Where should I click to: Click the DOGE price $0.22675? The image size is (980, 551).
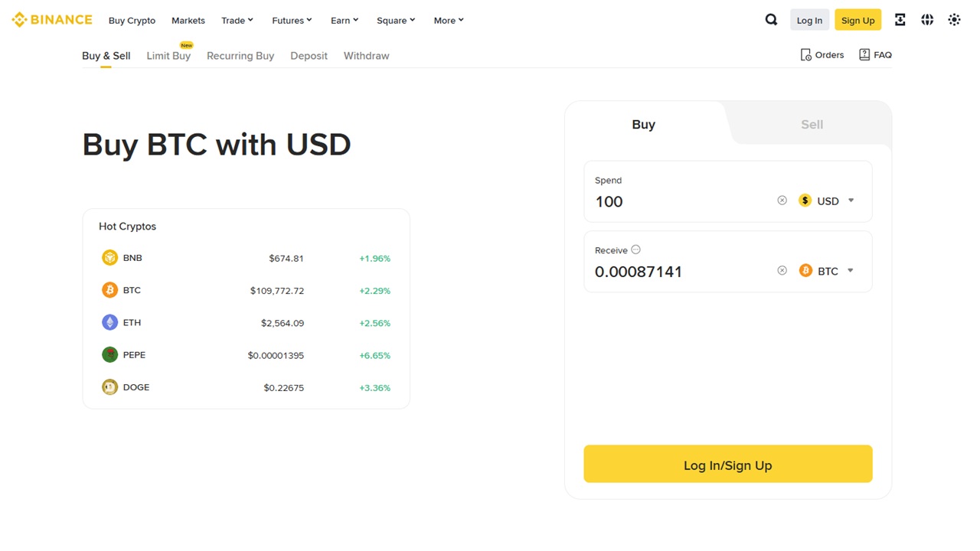284,388
